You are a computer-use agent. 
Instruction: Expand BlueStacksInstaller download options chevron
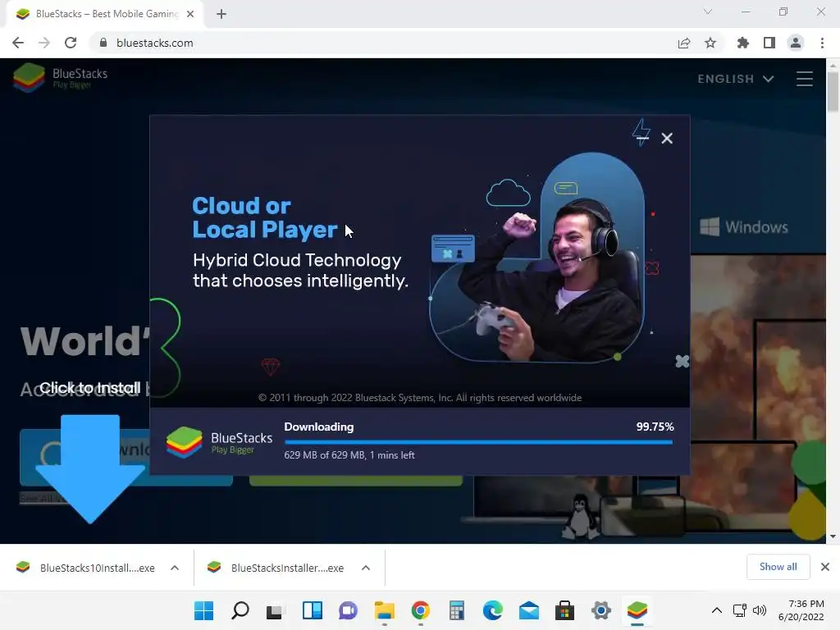(366, 568)
